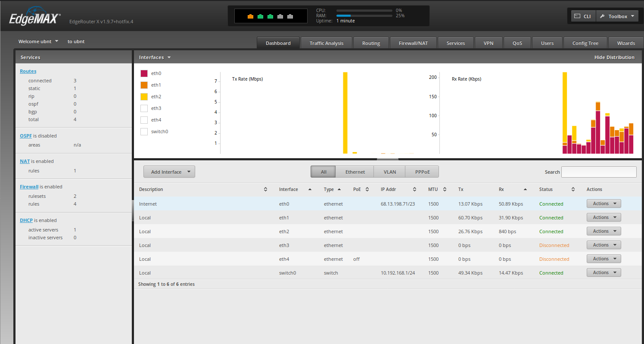This screenshot has height=344, width=644.
Task: Toggle eth4 legend checkbox in chart
Action: pos(144,120)
